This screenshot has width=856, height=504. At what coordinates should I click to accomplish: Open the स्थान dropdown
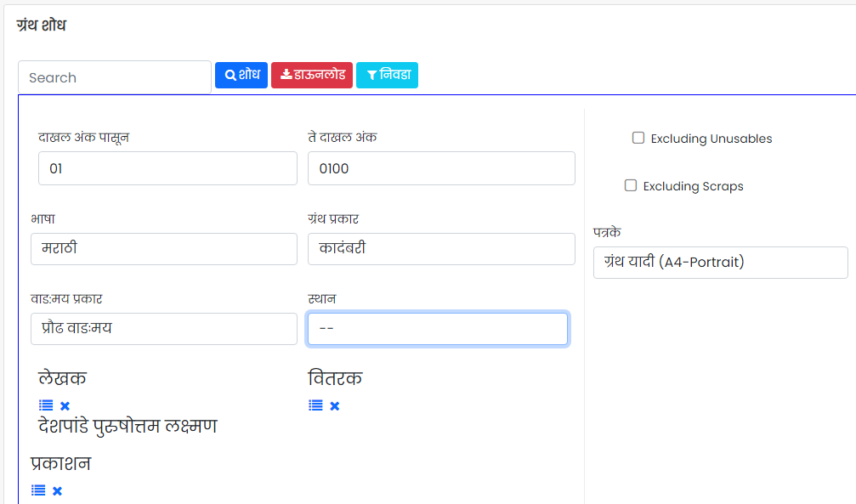pyautogui.click(x=438, y=329)
